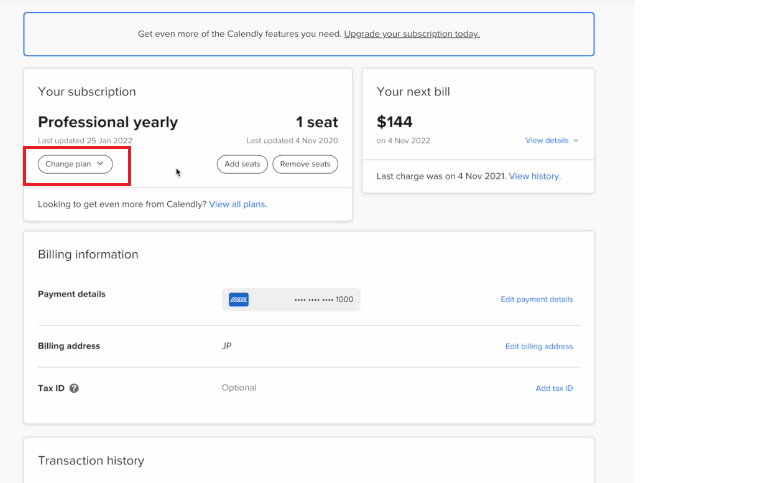This screenshot has width=778, height=483.
Task: Open the View all plans link
Action: click(238, 204)
